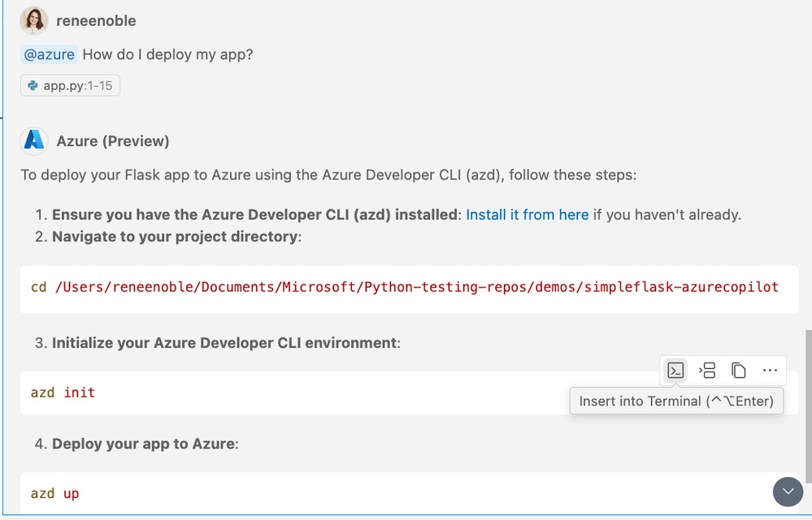The width and height of the screenshot is (812, 520).
Task: Click the Insert into Terminal tooltip
Action: point(676,401)
